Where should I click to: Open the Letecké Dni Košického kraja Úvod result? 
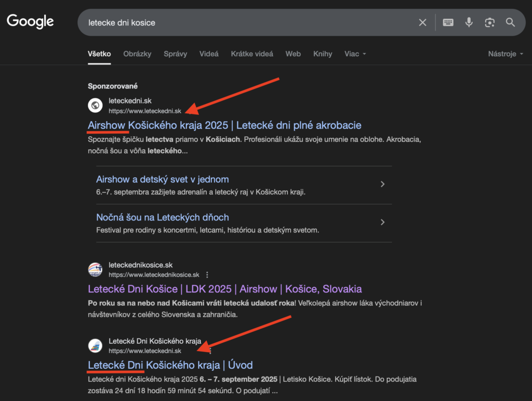pyautogui.click(x=169, y=365)
